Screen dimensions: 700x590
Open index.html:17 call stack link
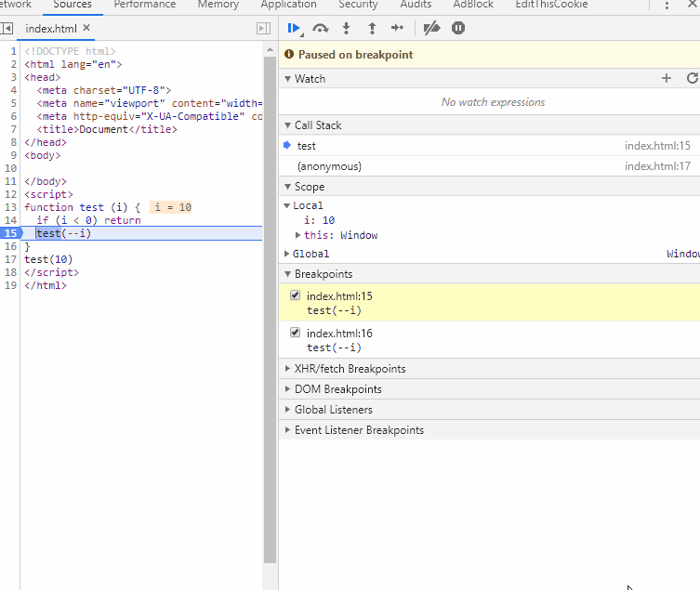point(657,166)
